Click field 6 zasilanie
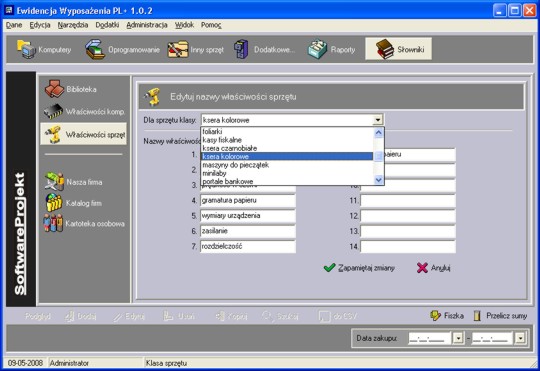Image resolution: width=540 pixels, height=371 pixels. (x=248, y=231)
